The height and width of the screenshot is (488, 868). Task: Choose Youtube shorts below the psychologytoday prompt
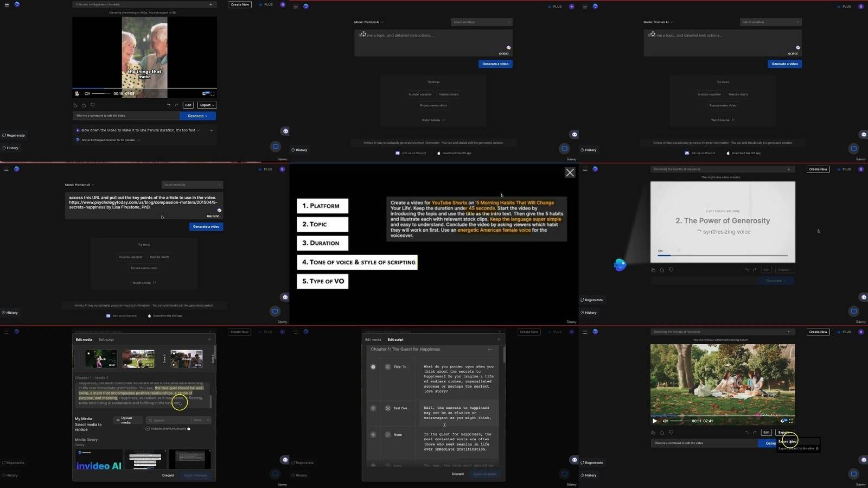pyautogui.click(x=159, y=257)
